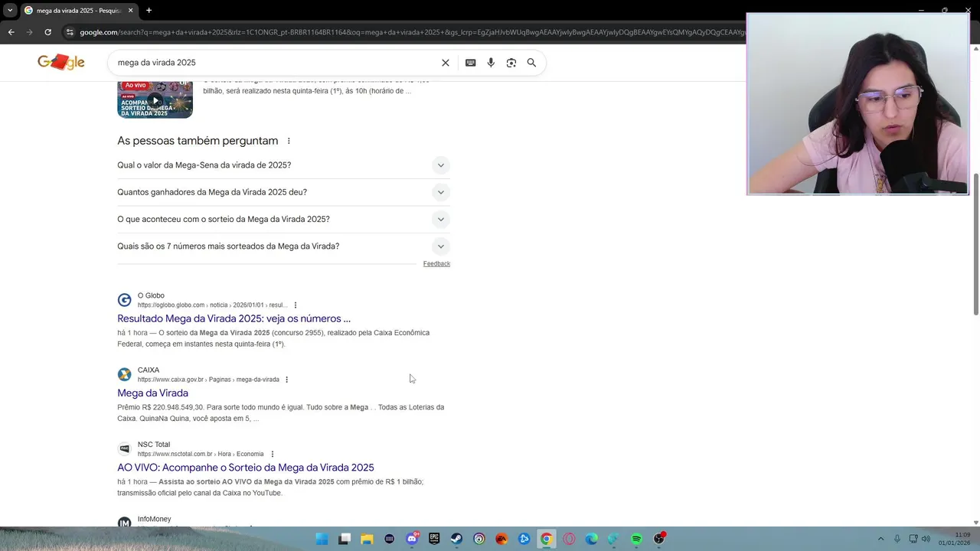Open Microsoft Edge from the taskbar
The image size is (980, 551).
[591, 539]
